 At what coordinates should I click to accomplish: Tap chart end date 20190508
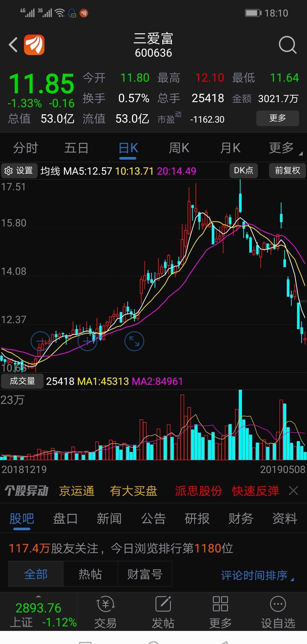pos(283,469)
